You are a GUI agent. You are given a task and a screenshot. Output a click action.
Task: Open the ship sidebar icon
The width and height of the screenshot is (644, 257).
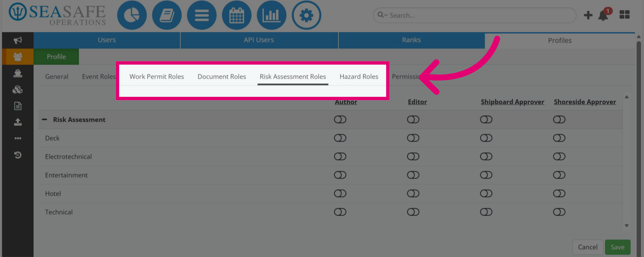pos(18,73)
